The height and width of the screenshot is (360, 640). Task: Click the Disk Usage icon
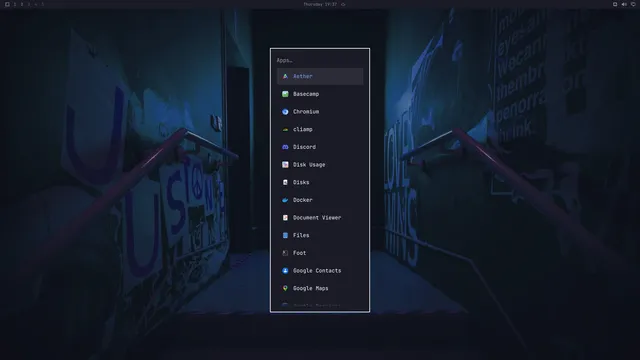[285, 164]
